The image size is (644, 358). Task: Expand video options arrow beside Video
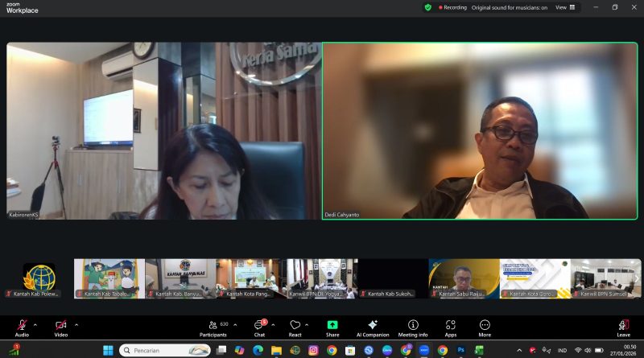[x=76, y=325]
